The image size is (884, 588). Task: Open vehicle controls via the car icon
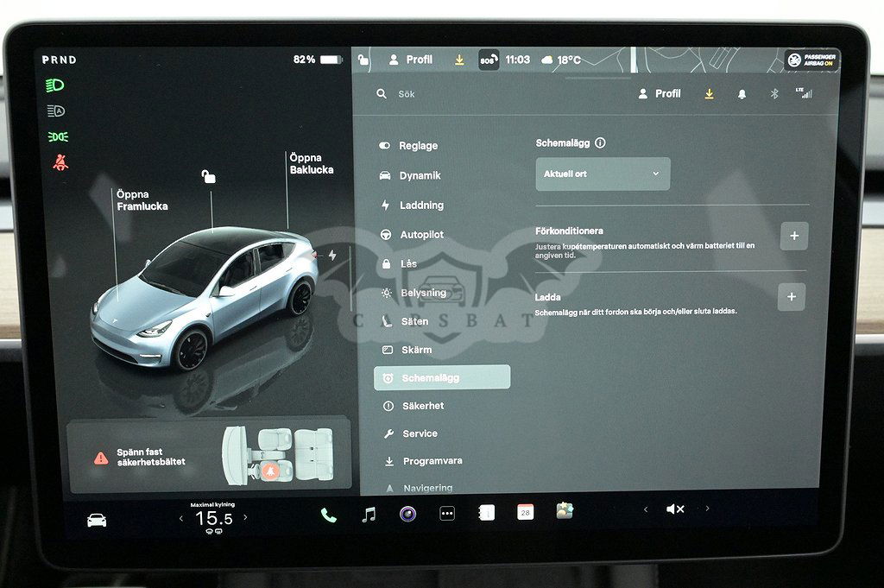point(97,520)
